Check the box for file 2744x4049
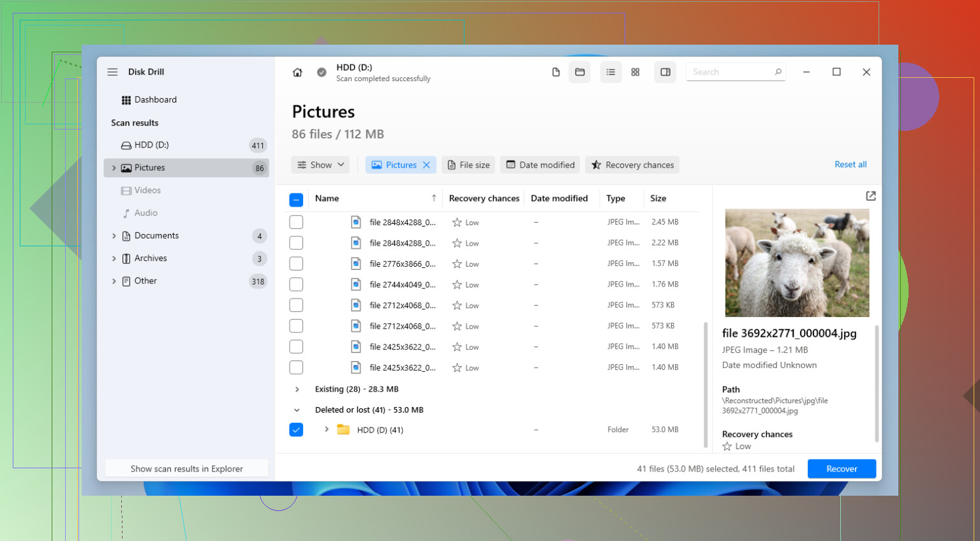 click(296, 285)
